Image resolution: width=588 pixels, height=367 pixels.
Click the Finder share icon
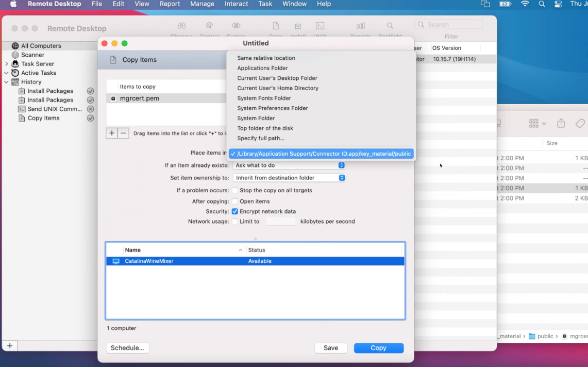coord(561,123)
